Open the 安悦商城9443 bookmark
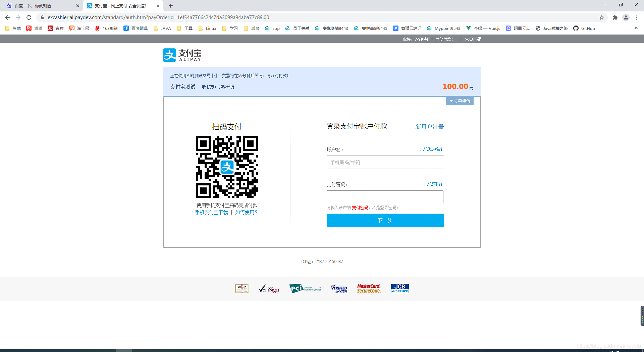644x352 pixels. (x=371, y=29)
